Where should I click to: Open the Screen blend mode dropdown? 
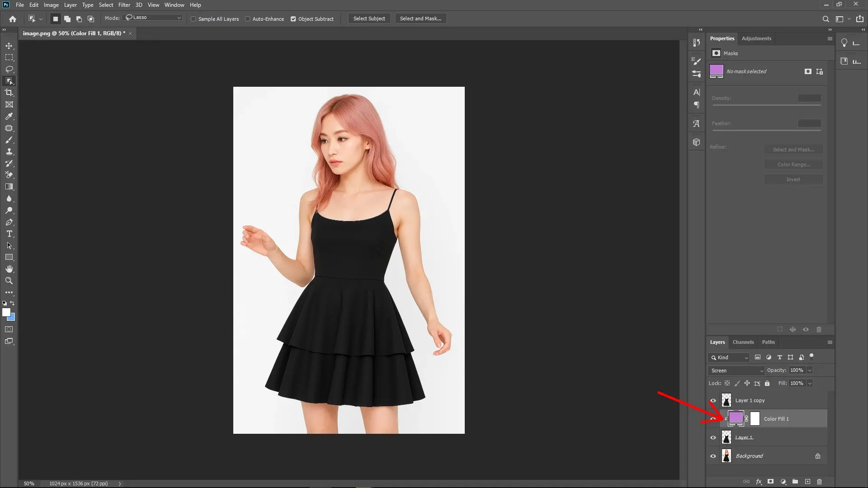736,370
